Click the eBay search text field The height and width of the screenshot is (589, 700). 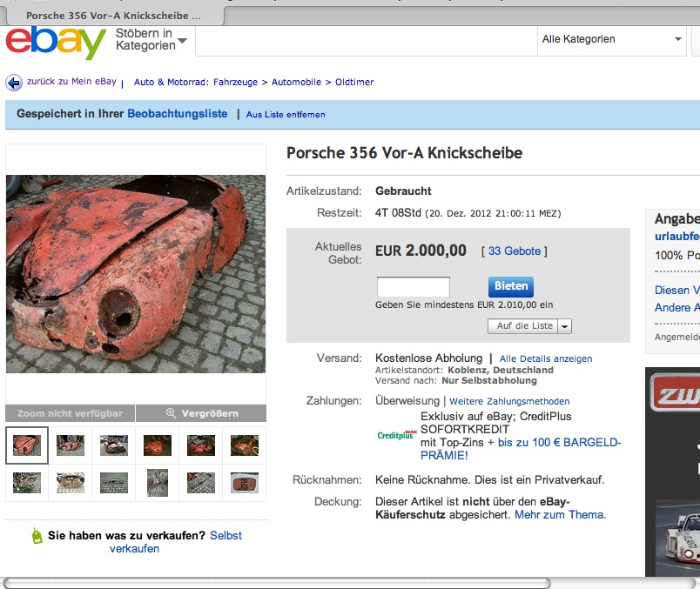pyautogui.click(x=366, y=41)
